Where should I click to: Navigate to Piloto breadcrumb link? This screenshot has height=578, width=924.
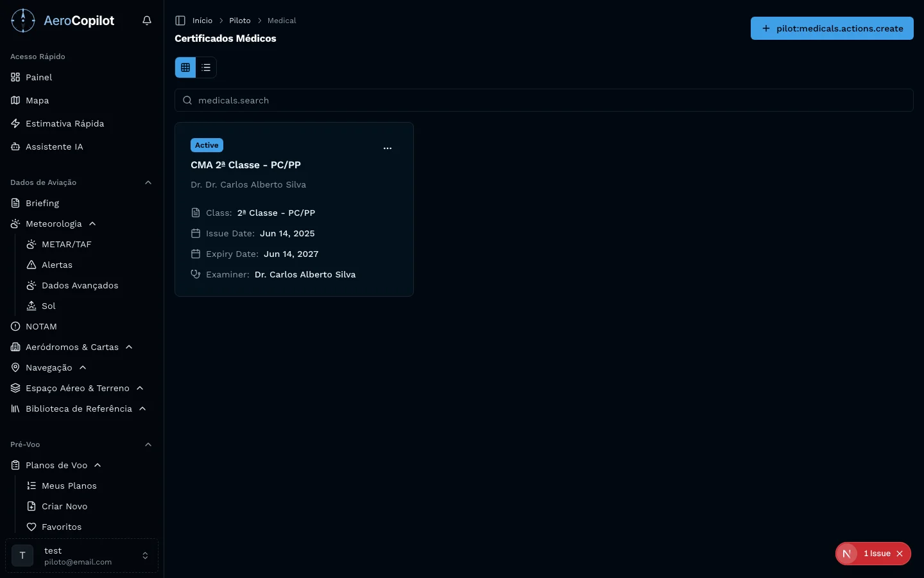[x=239, y=21]
